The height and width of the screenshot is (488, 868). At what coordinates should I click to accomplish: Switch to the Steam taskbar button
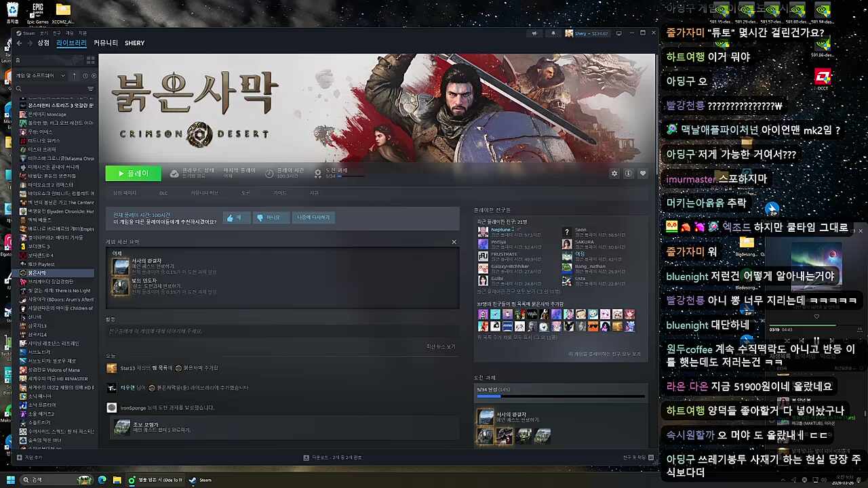pyautogui.click(x=201, y=480)
